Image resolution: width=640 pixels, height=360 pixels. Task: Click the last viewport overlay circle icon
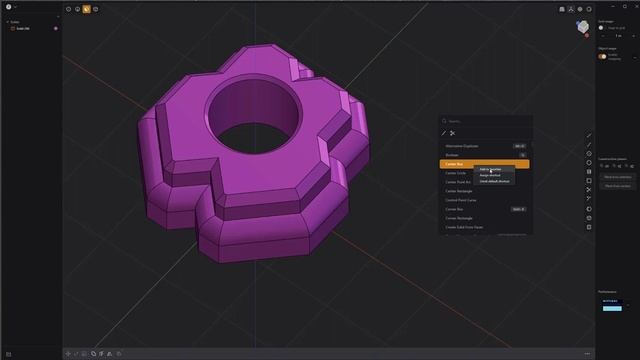coord(589,9)
